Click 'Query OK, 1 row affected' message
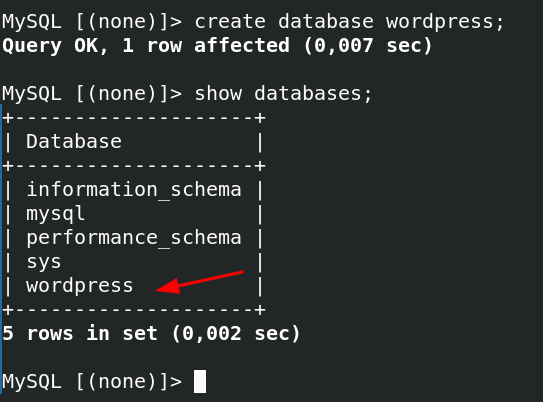The width and height of the screenshot is (543, 402). pyautogui.click(x=145, y=46)
